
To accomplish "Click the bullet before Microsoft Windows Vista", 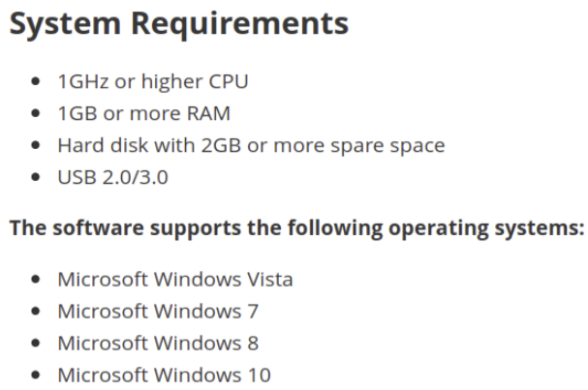I will 36,279.
